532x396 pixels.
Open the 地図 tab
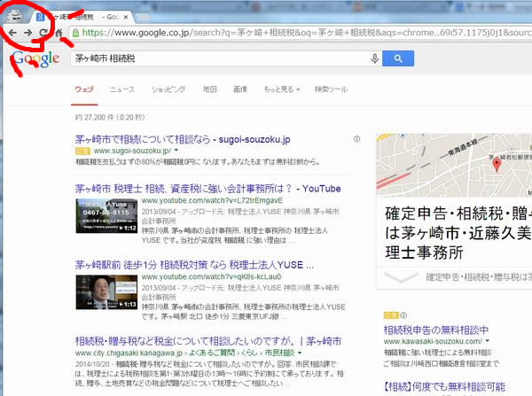coord(209,89)
